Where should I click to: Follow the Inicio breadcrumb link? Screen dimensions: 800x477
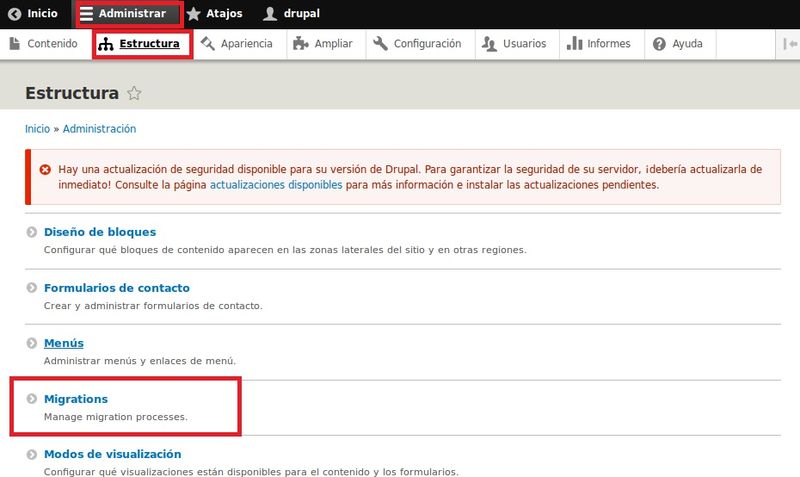click(37, 129)
